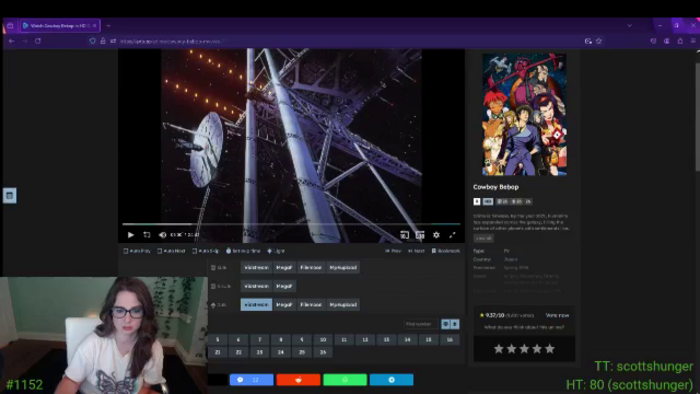Bookmark this anime
The width and height of the screenshot is (700, 394).
click(446, 251)
